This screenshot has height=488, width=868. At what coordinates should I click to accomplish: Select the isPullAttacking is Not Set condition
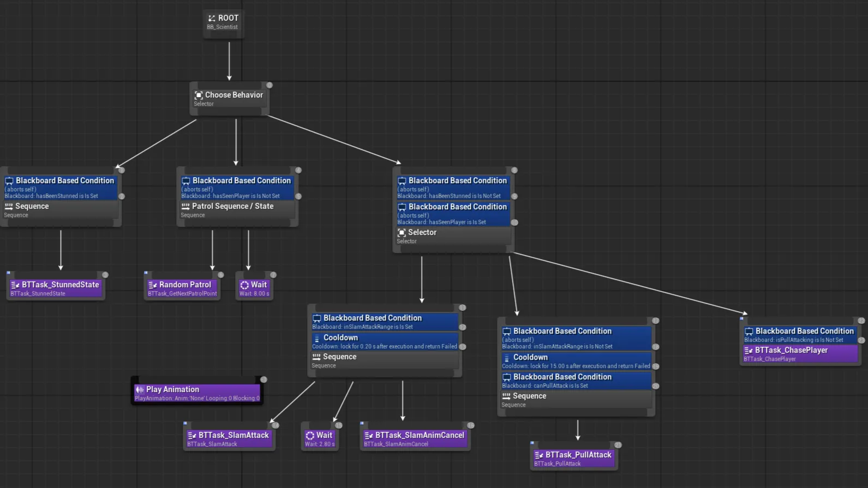(x=800, y=335)
